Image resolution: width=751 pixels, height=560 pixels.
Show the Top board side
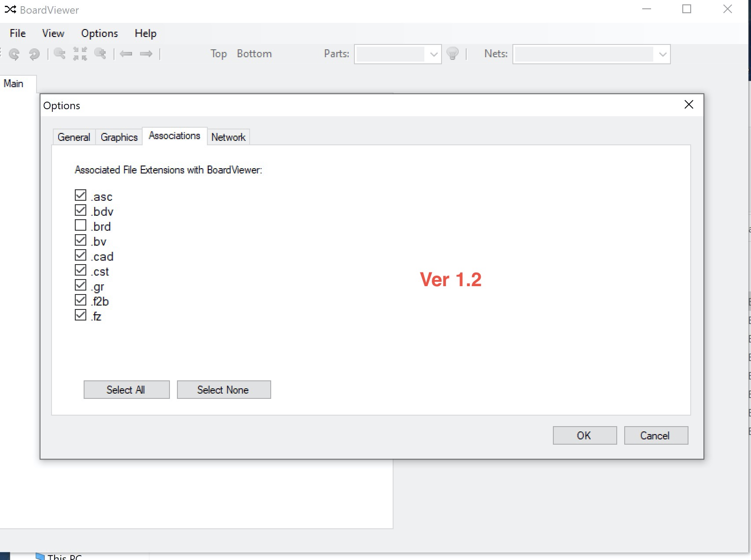click(x=218, y=54)
